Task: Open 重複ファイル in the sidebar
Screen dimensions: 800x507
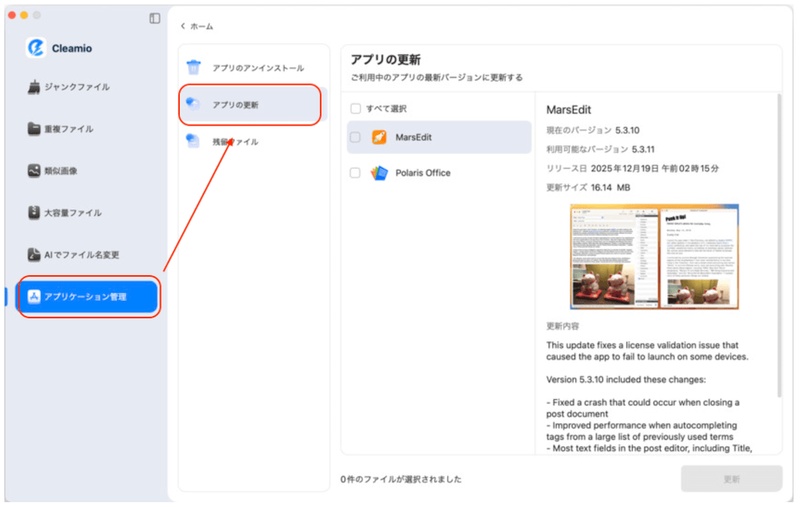Action: 87,129
